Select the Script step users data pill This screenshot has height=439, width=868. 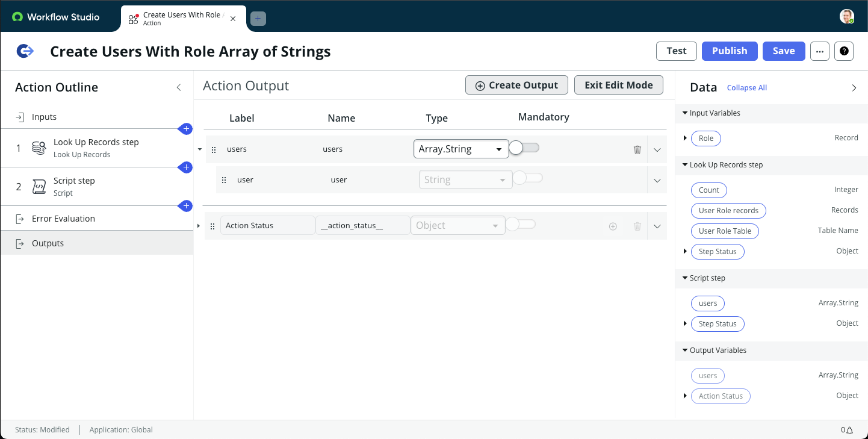(x=708, y=304)
